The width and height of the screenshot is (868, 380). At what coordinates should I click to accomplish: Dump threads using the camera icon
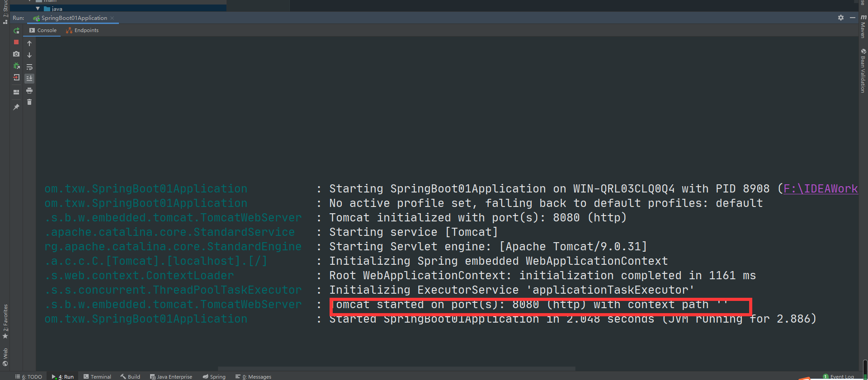(16, 54)
